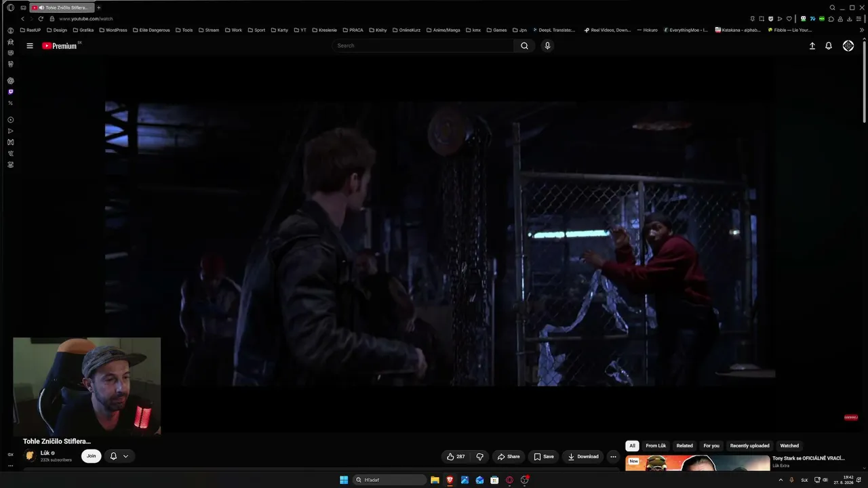Viewport: 868px width, 488px height.
Task: Select the Related filter chip
Action: click(685, 446)
